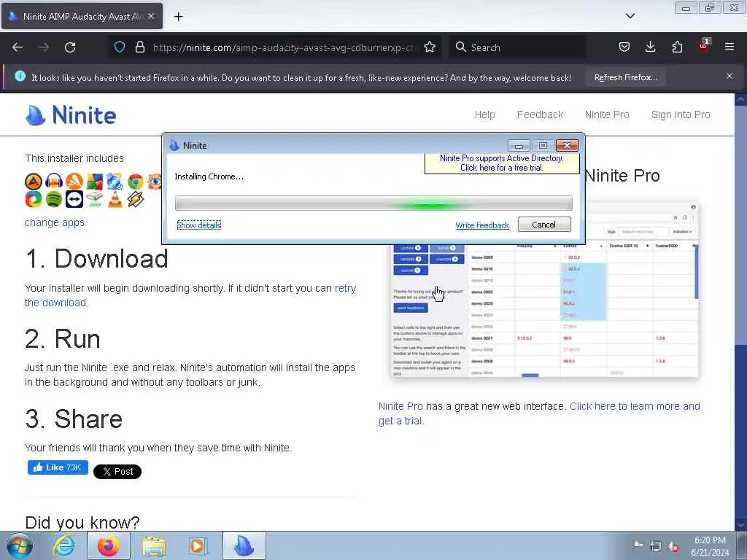Bookmark this page with the star
The width and height of the screenshot is (747, 560).
tap(430, 47)
